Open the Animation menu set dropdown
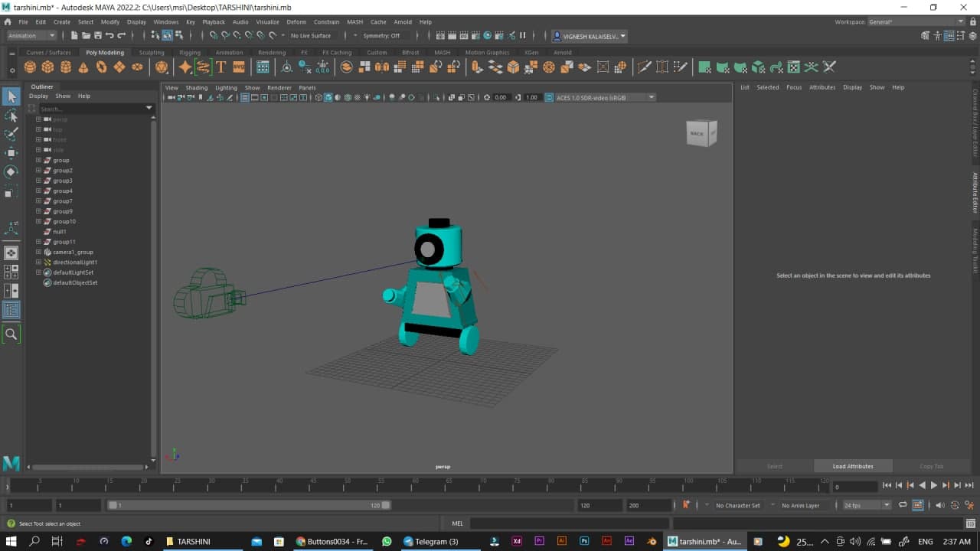 [31, 35]
